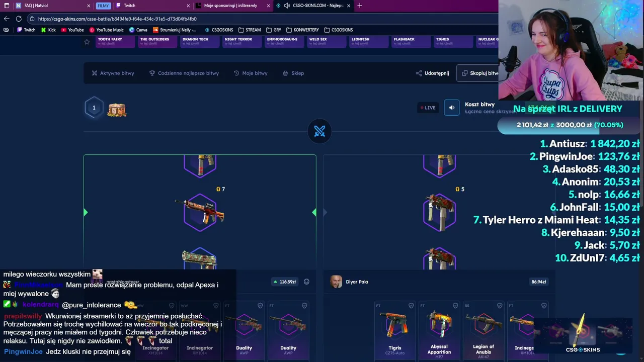The height and width of the screenshot is (362, 644).
Task: Open Diyar Pala's player avatar
Action: coord(336,282)
